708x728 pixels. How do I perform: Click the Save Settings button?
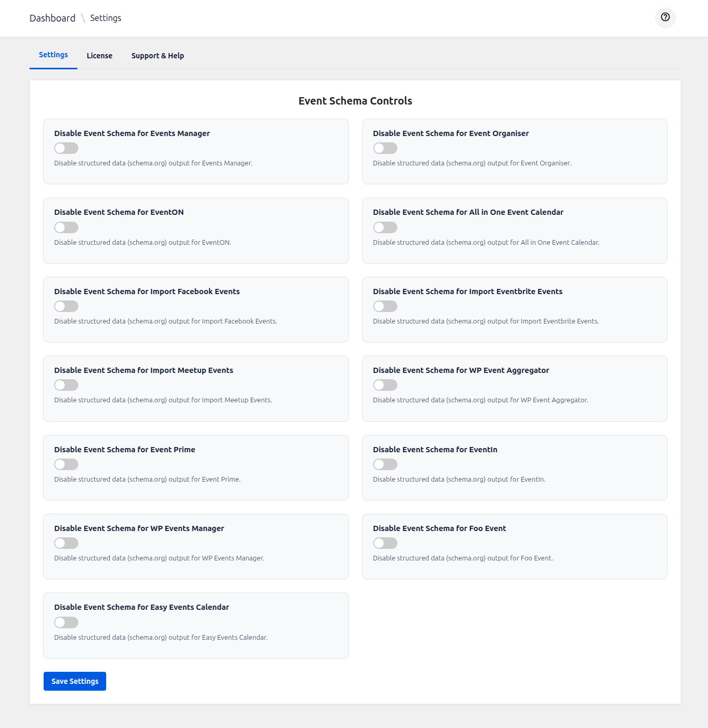pyautogui.click(x=75, y=681)
